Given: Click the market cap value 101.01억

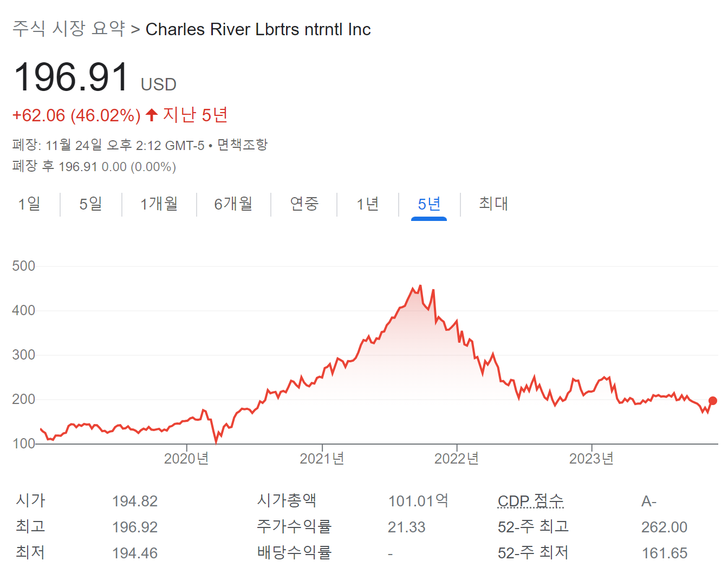Looking at the screenshot, I should [x=418, y=501].
